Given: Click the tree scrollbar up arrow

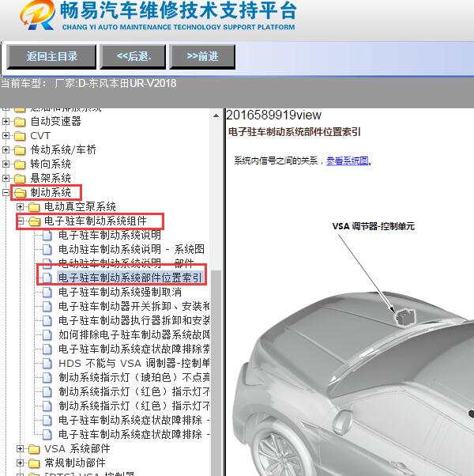Looking at the screenshot, I should (x=216, y=115).
